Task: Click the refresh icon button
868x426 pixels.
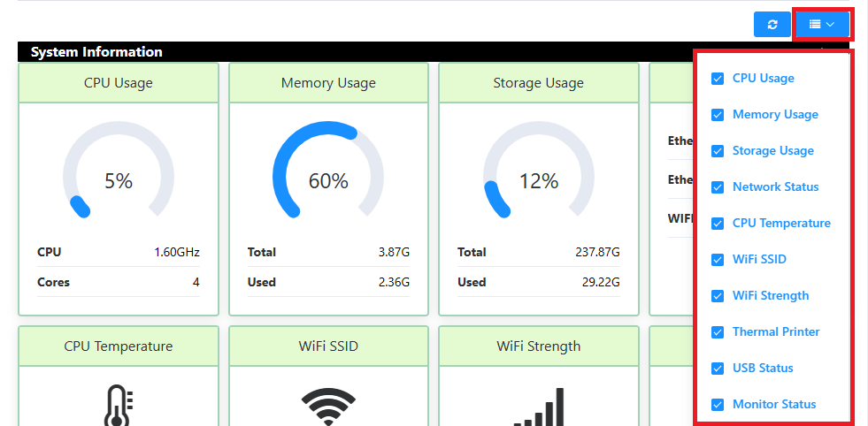Action: pyautogui.click(x=772, y=25)
